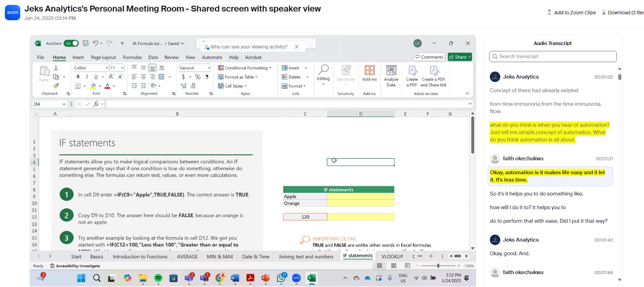The image size is (644, 287).
Task: Click the Create a PDF icon
Action: tap(412, 75)
